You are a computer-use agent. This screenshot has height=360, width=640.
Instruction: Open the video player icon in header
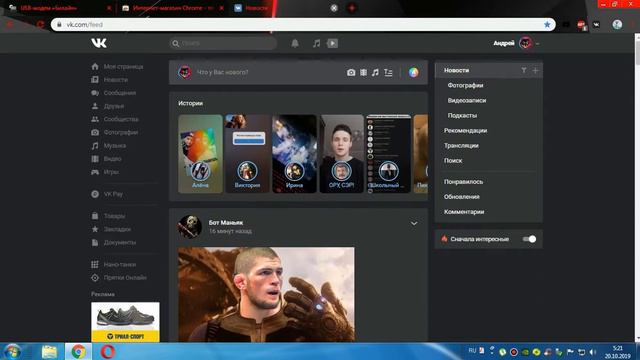pyautogui.click(x=332, y=43)
